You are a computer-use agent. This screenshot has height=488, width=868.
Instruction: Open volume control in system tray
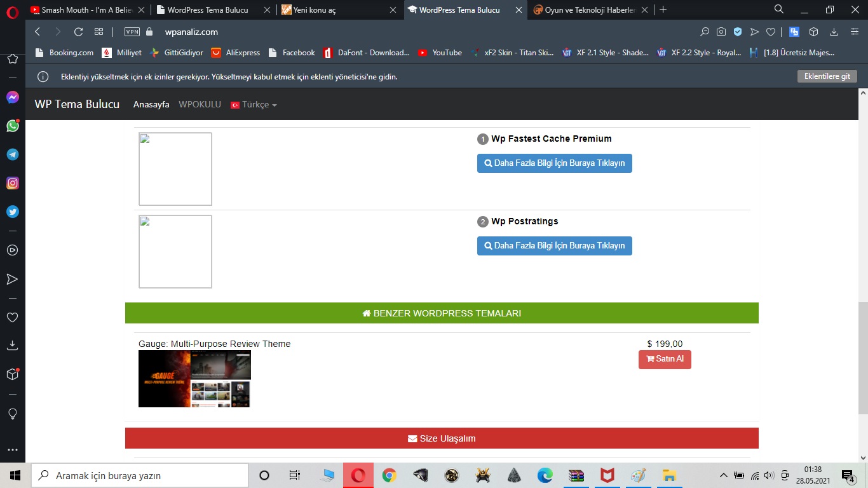point(770,475)
